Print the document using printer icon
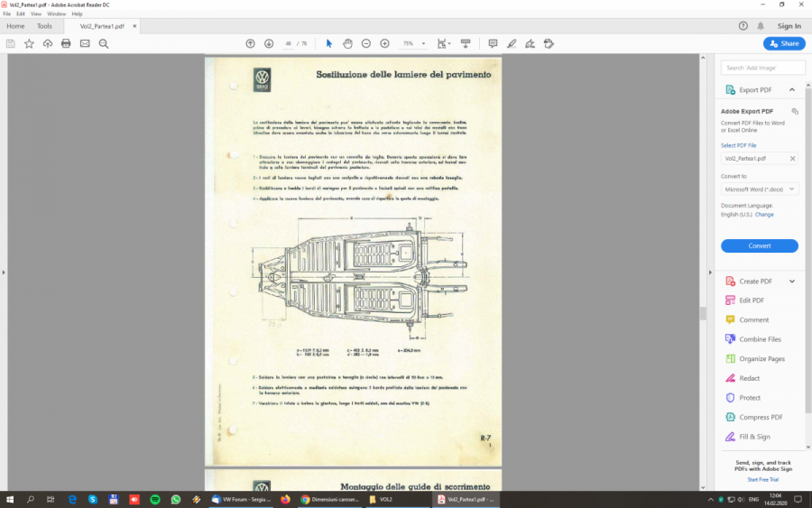 click(66, 43)
